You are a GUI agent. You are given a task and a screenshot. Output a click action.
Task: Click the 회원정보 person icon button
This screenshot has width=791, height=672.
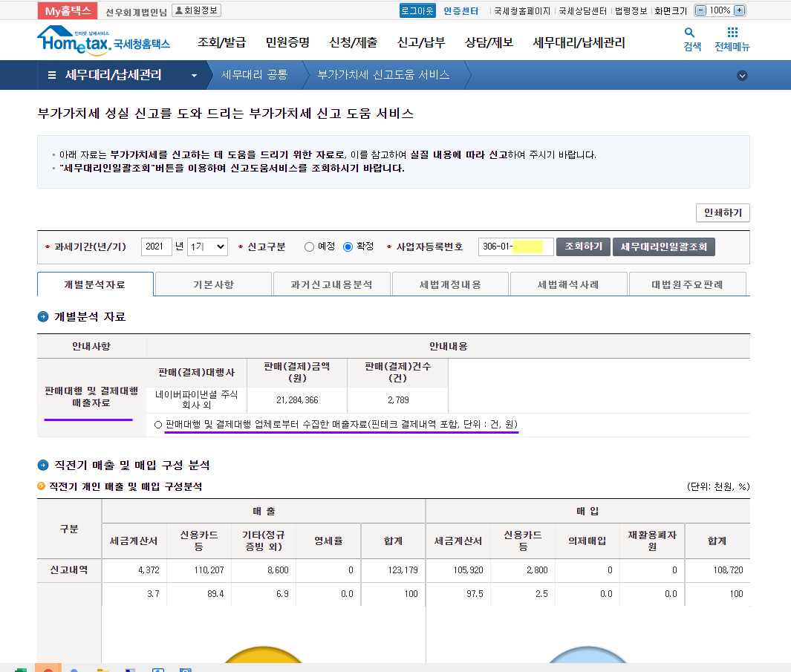tap(196, 10)
